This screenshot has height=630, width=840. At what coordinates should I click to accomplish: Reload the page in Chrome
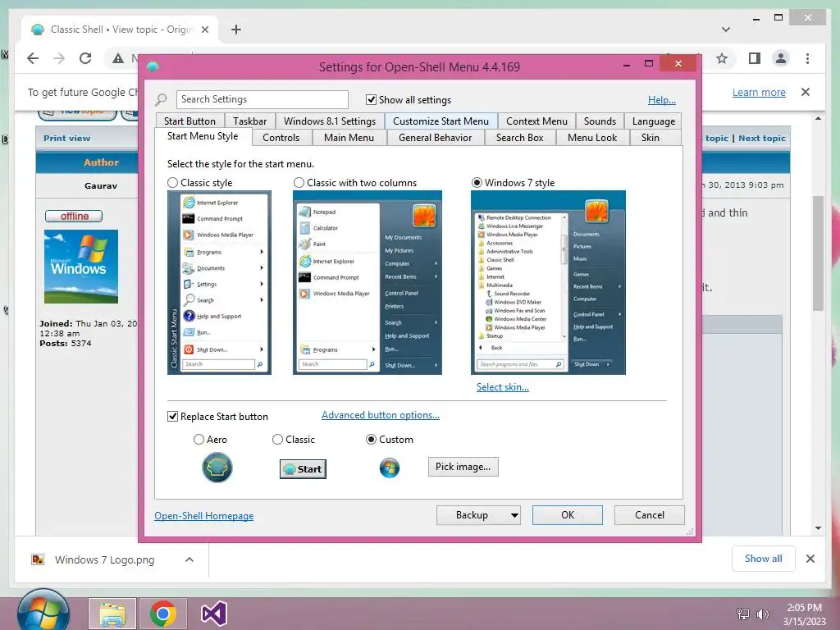pyautogui.click(x=85, y=58)
